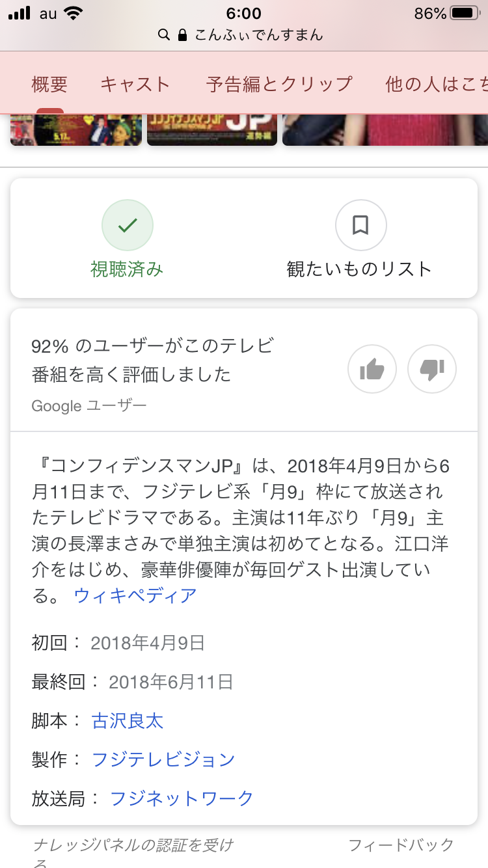The width and height of the screenshot is (488, 868).
Task: Open the フジネットワーク broadcaster link
Action: coord(182,798)
